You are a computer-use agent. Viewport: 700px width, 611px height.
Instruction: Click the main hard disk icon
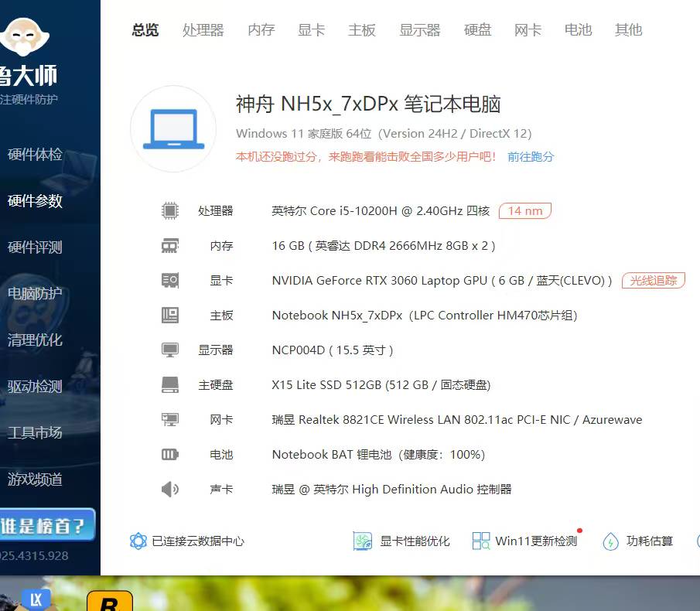tap(169, 384)
